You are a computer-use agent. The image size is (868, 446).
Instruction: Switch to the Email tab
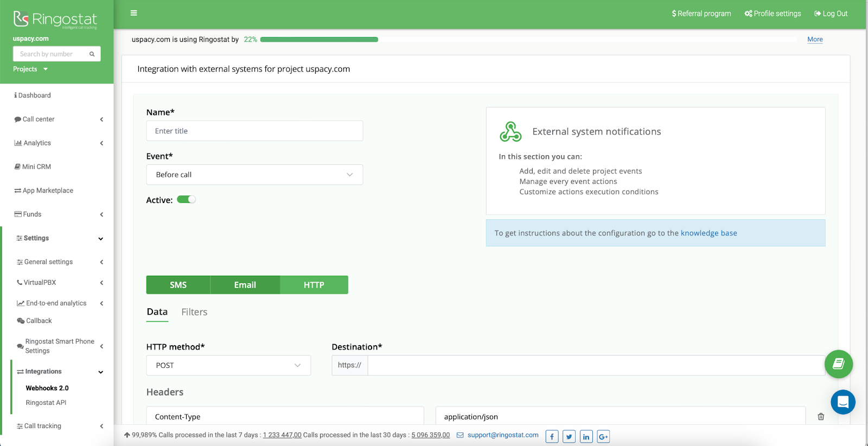tap(245, 285)
